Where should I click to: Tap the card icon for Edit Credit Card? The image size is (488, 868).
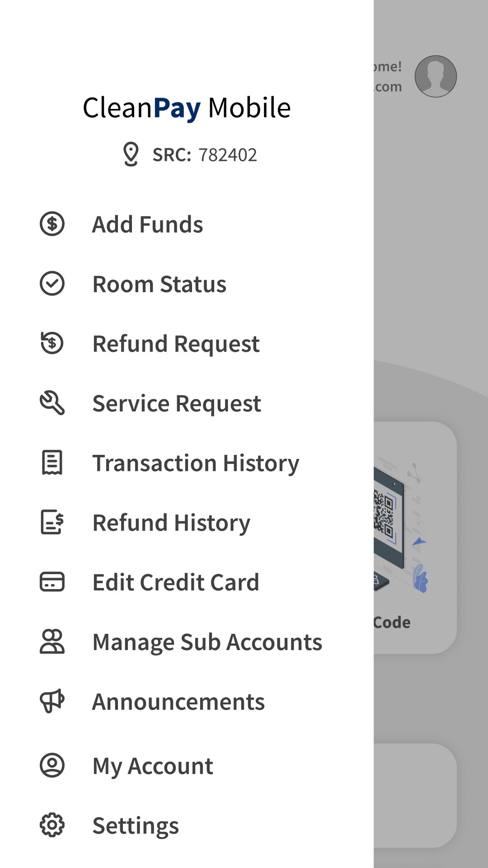(x=52, y=582)
